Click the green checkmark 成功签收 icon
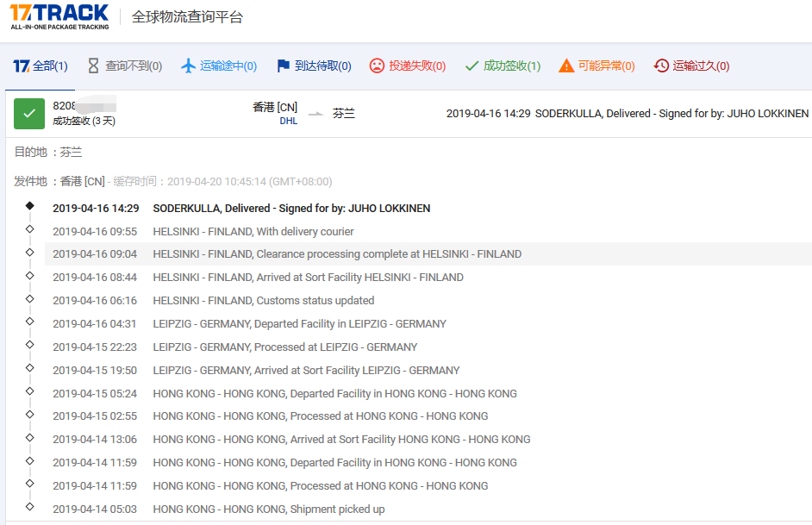 tap(472, 66)
